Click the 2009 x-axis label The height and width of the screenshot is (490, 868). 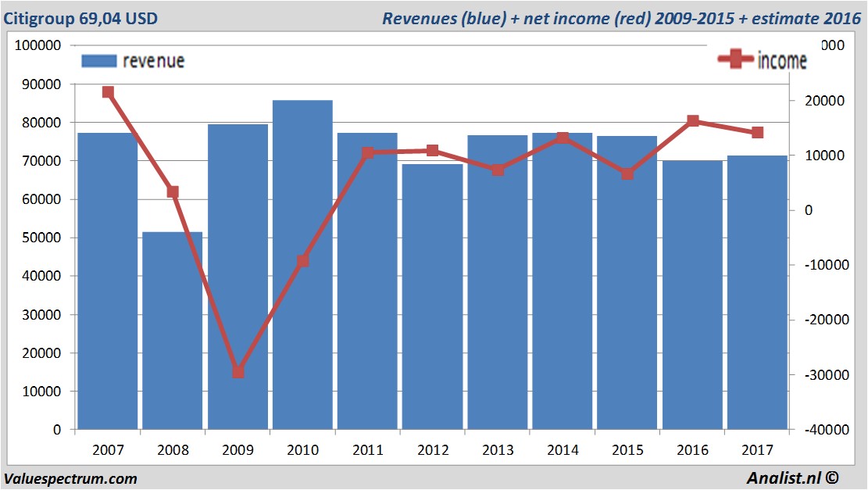tap(238, 450)
